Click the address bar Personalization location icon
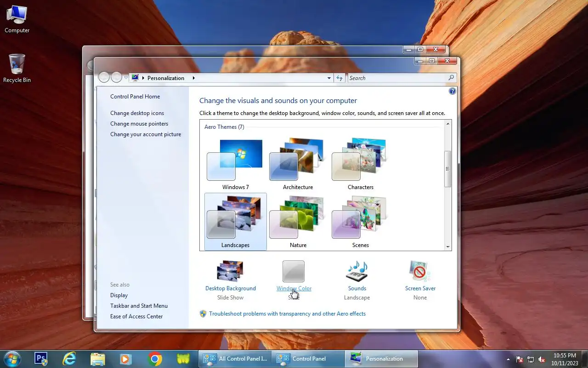This screenshot has height=368, width=588. pos(135,78)
